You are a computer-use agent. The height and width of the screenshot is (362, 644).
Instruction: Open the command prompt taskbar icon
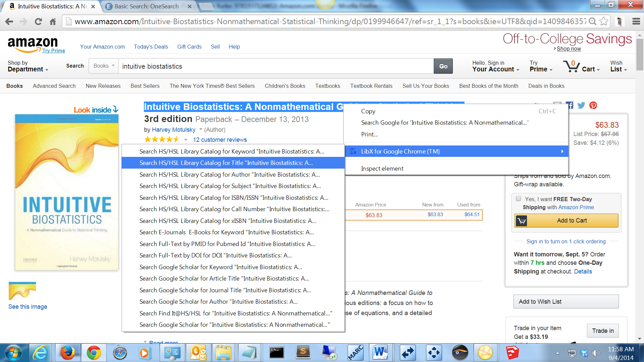pyautogui.click(x=277, y=353)
